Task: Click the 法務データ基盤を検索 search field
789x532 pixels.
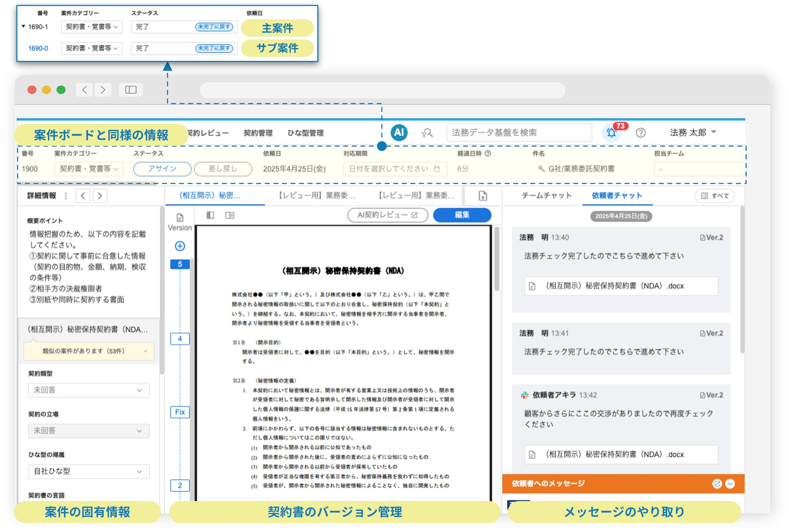Action: tap(519, 133)
